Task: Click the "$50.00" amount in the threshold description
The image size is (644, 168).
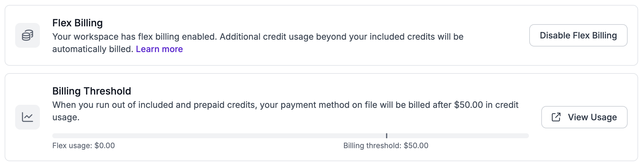Action: point(468,105)
